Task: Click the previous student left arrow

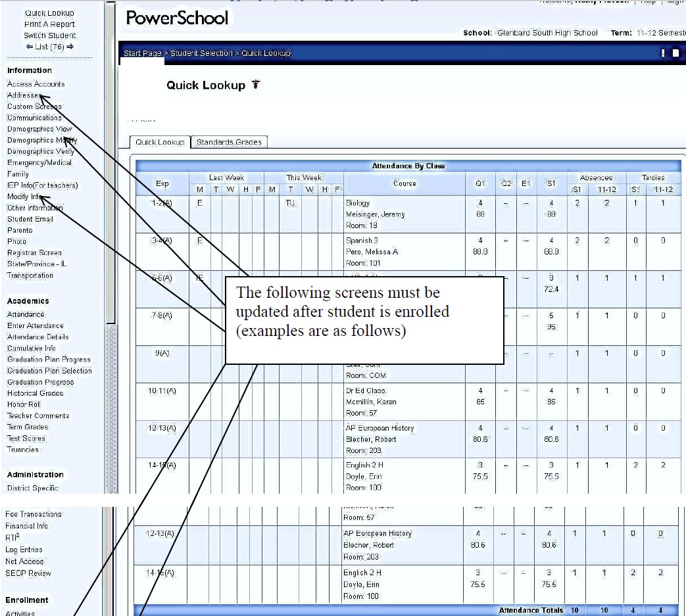Action: [30, 47]
